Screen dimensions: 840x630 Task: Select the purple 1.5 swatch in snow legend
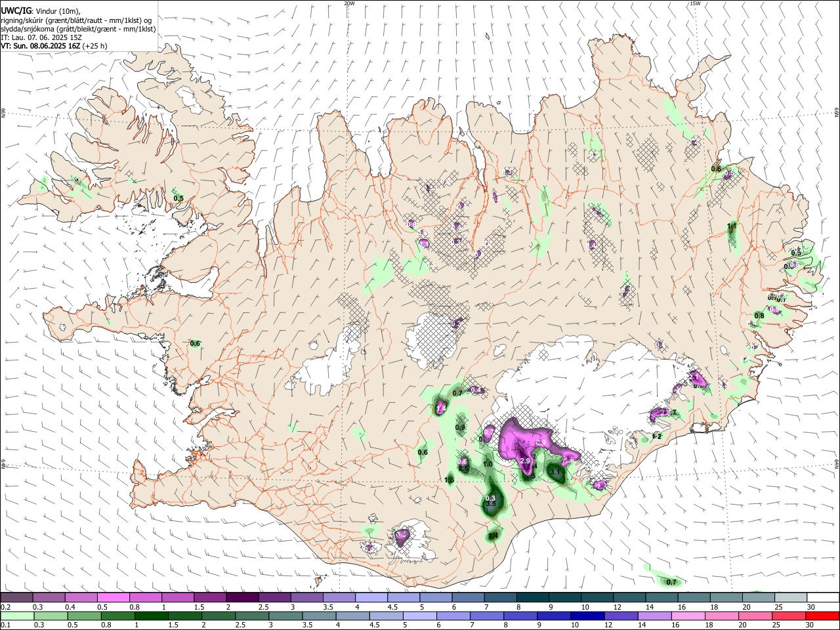(210, 598)
